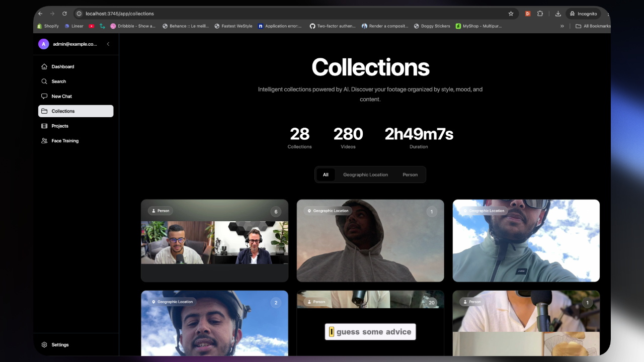
Task: Enable the Person filter
Action: 410,174
